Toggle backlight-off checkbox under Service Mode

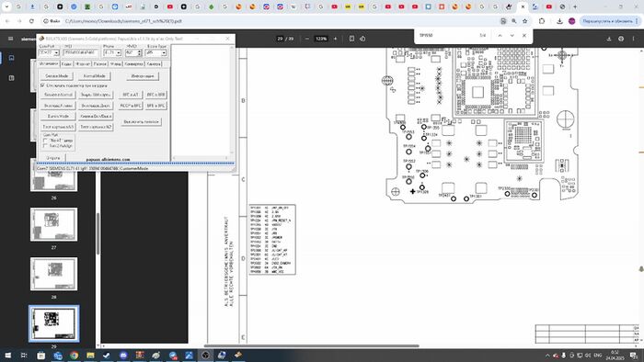42,85
